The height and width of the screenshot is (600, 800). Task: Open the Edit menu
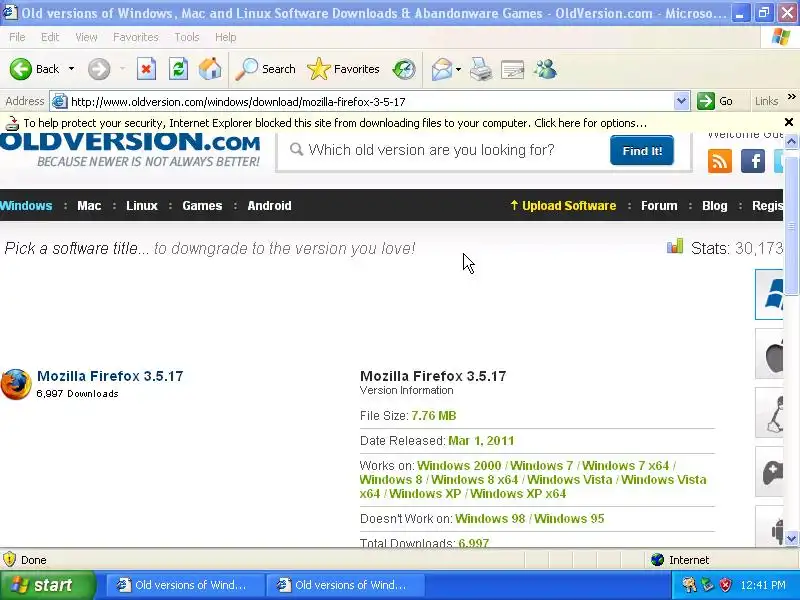pos(50,37)
